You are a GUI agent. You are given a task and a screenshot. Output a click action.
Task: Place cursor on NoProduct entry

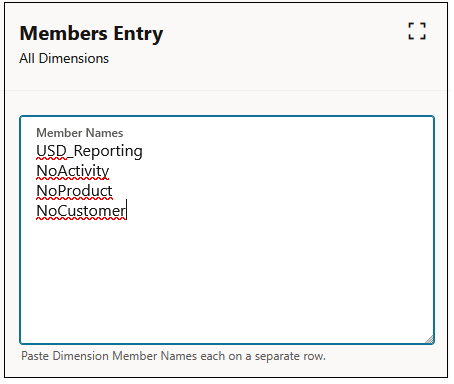coord(74,191)
